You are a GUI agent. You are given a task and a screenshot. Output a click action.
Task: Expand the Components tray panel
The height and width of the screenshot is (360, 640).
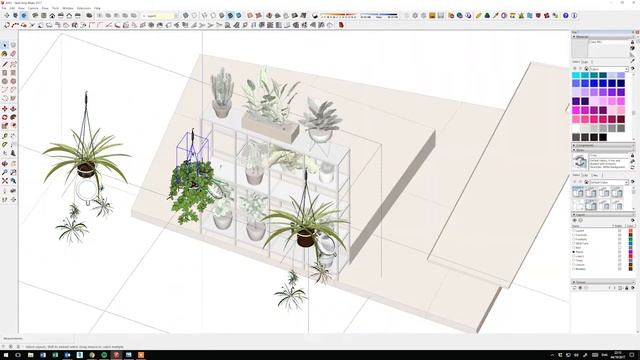(x=574, y=145)
